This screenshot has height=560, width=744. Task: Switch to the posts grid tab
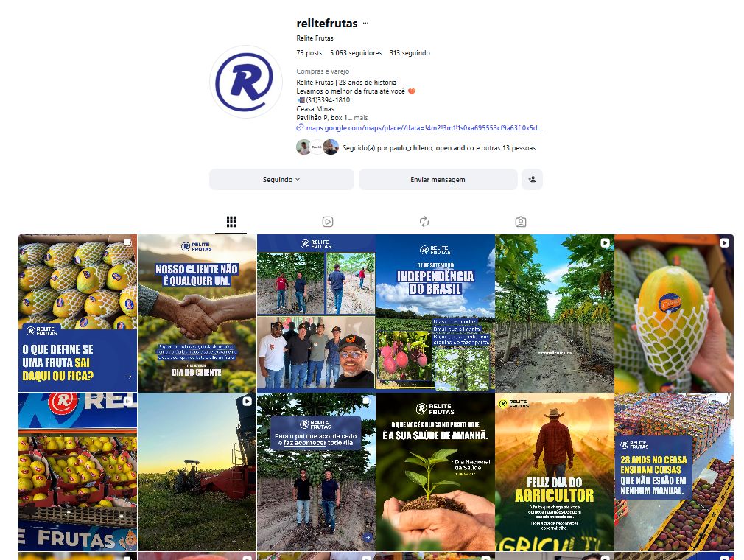pyautogui.click(x=231, y=222)
